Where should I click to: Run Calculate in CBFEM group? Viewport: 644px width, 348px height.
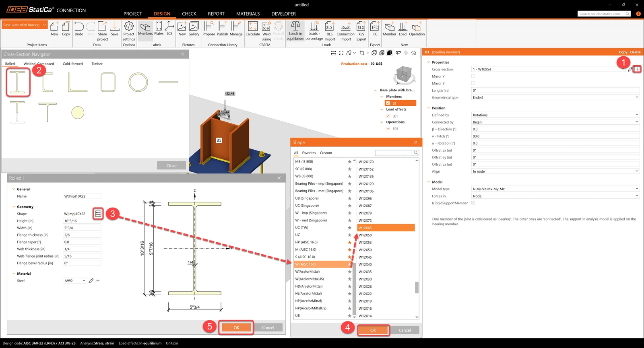pyautogui.click(x=253, y=29)
